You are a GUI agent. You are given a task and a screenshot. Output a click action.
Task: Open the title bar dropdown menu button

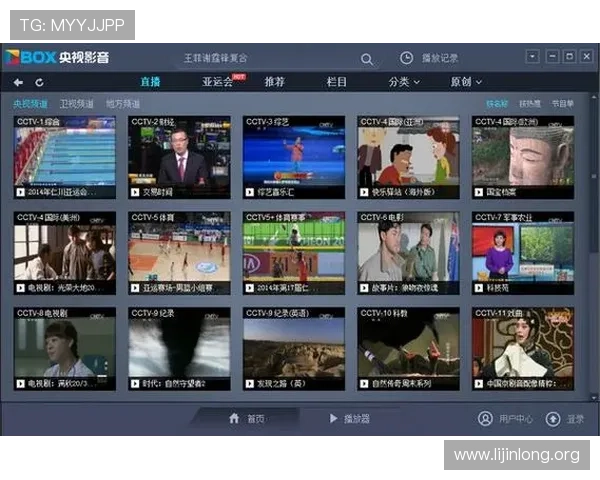pyautogui.click(x=532, y=57)
